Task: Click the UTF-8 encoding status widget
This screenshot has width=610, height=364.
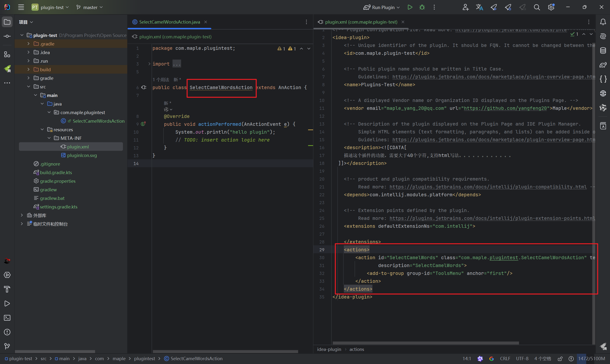Action: (x=522, y=359)
